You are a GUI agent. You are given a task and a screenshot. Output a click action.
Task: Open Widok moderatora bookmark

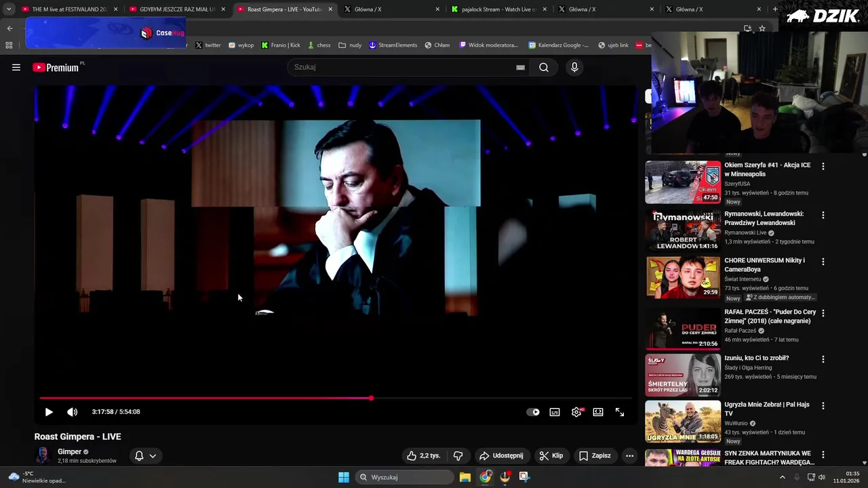(x=488, y=45)
